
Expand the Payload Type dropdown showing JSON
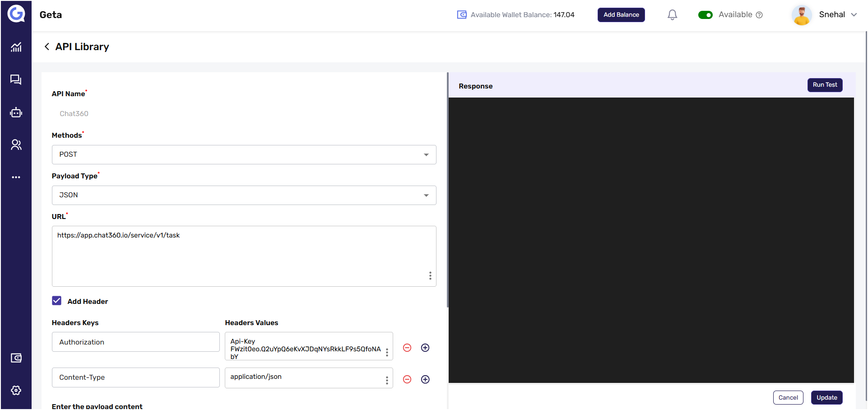244,195
